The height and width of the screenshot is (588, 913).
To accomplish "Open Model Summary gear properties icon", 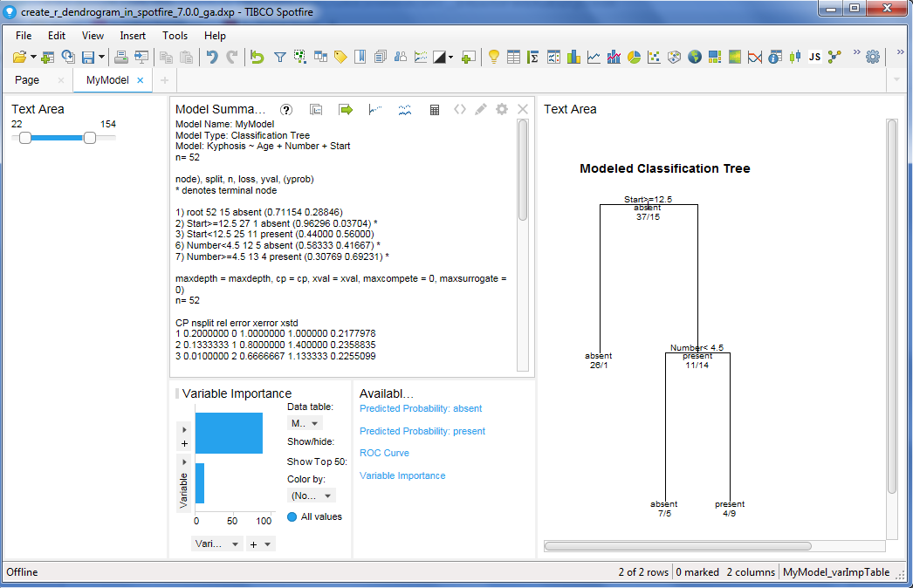I will [501, 109].
